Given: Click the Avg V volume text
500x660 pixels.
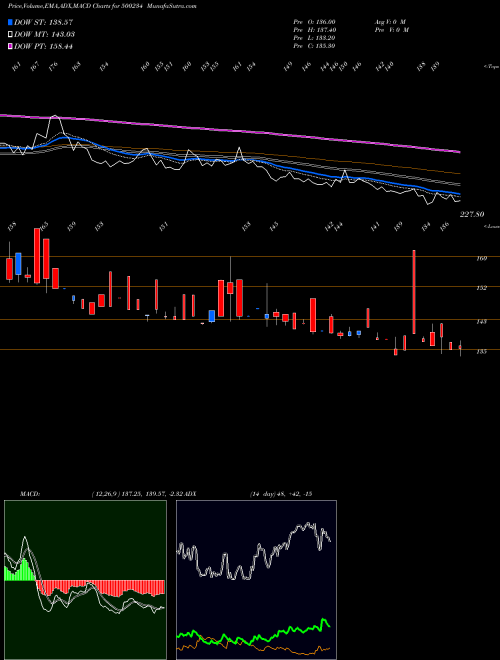Looking at the screenshot, I should (x=390, y=22).
